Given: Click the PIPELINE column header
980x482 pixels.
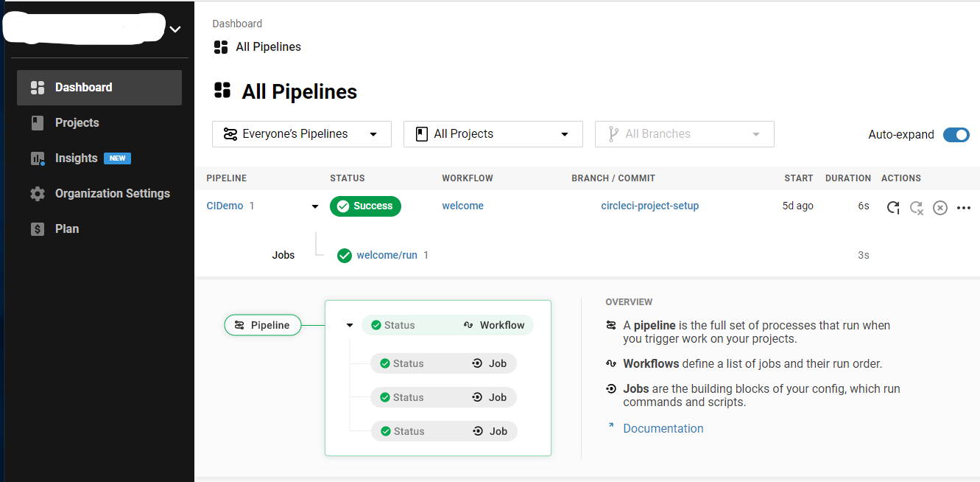Looking at the screenshot, I should (227, 178).
